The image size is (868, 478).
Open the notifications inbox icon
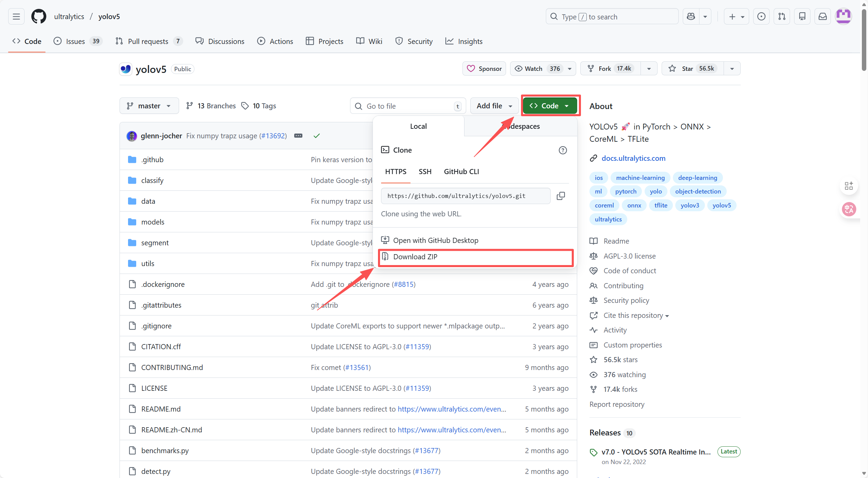click(x=823, y=17)
